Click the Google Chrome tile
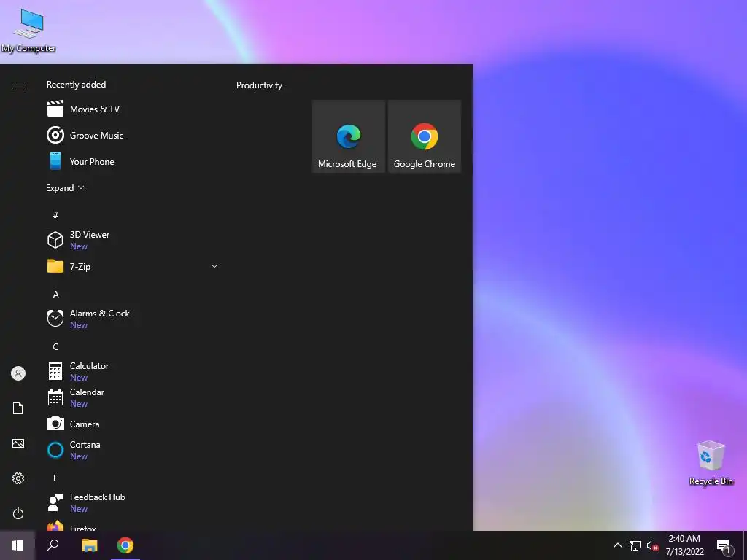 tap(425, 136)
